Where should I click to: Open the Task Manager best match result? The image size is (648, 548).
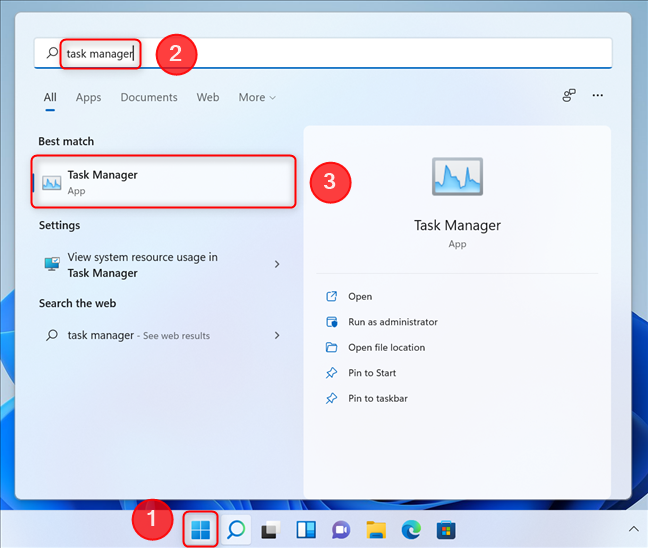[x=164, y=182]
